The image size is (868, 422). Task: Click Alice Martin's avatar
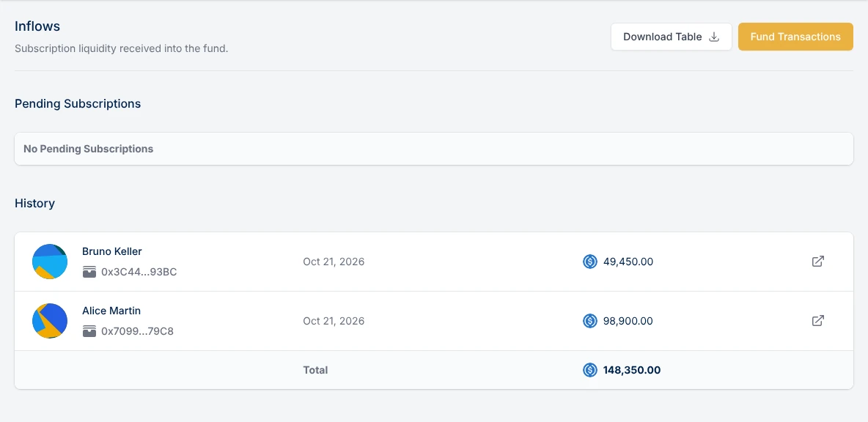50,321
